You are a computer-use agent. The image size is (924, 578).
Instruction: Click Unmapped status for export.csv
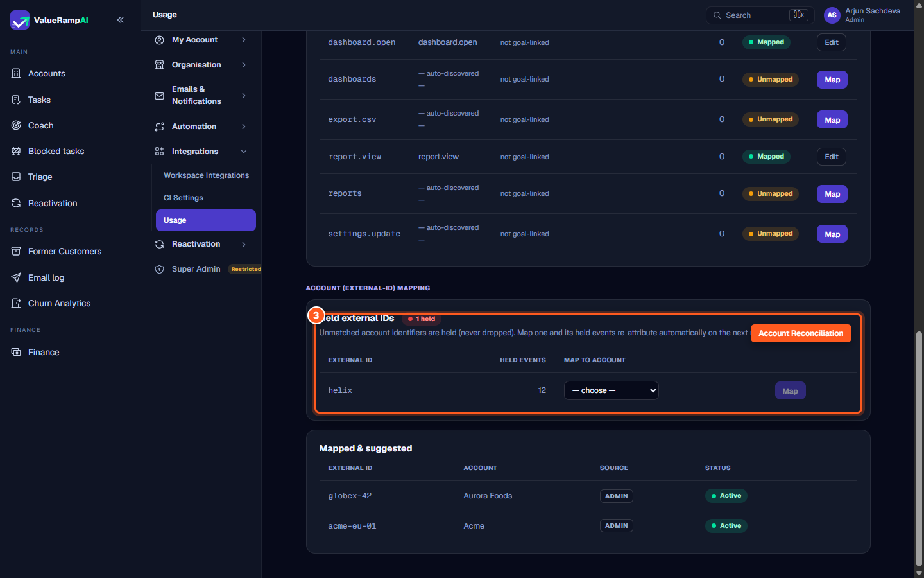[771, 119]
